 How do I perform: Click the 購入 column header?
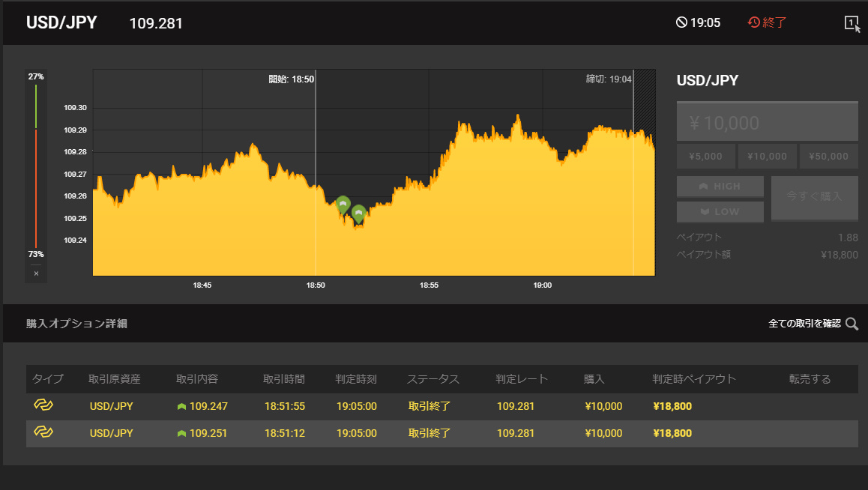click(x=594, y=379)
